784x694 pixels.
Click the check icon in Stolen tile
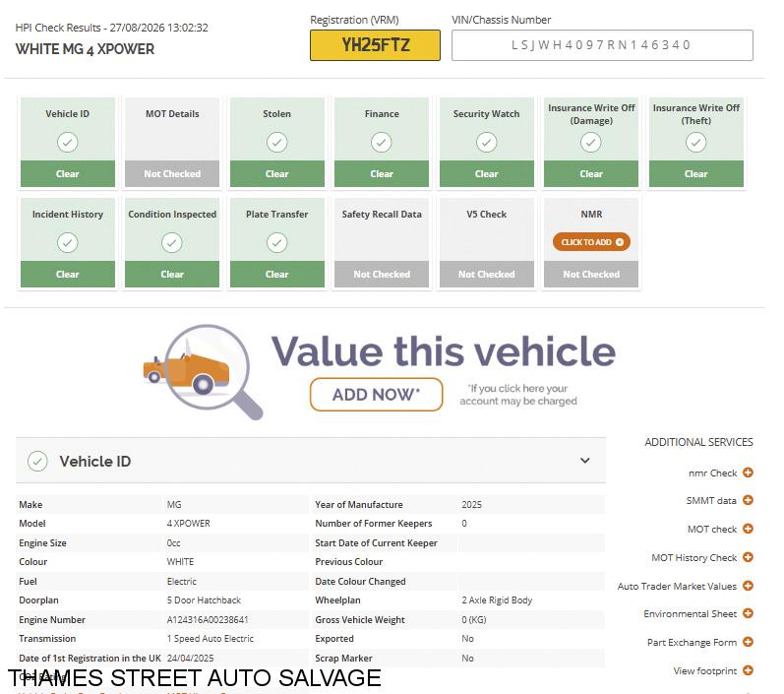(x=277, y=142)
